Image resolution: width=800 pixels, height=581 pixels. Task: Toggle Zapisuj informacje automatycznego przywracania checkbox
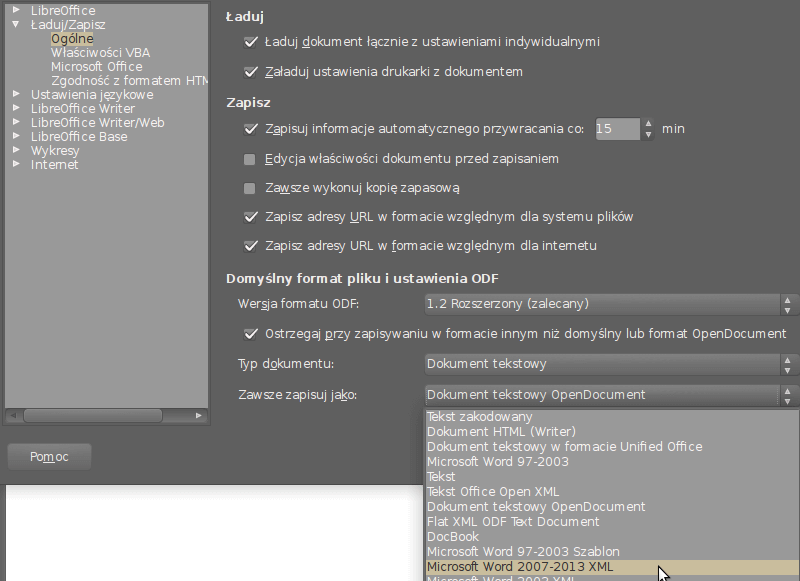point(250,129)
